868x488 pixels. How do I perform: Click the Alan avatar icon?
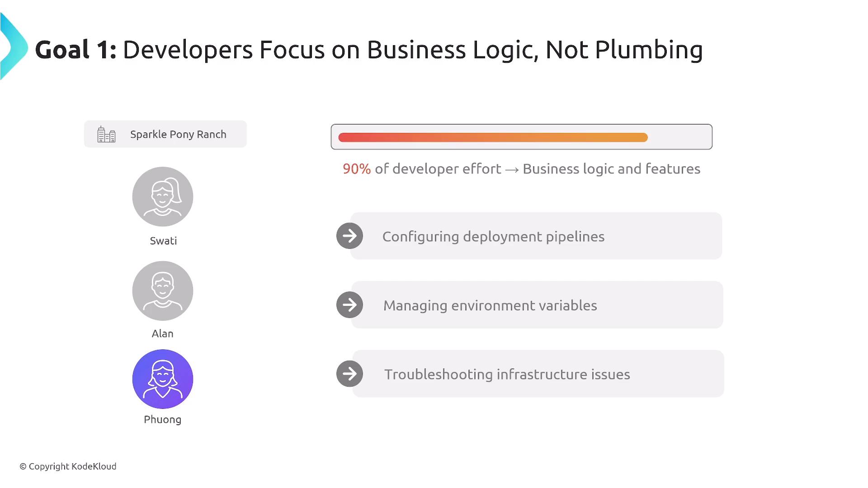pos(163,291)
